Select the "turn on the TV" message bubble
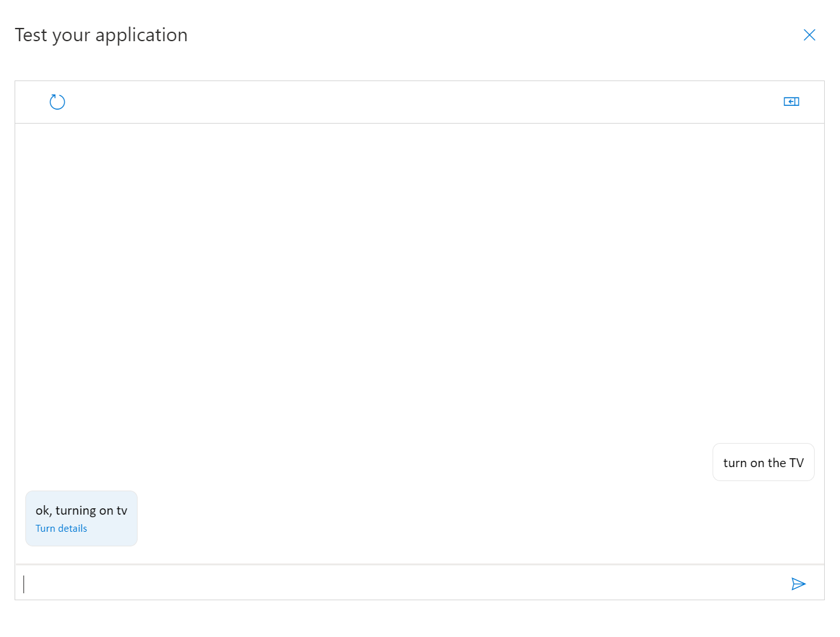Viewport: 840px width, 637px height. [763, 463]
